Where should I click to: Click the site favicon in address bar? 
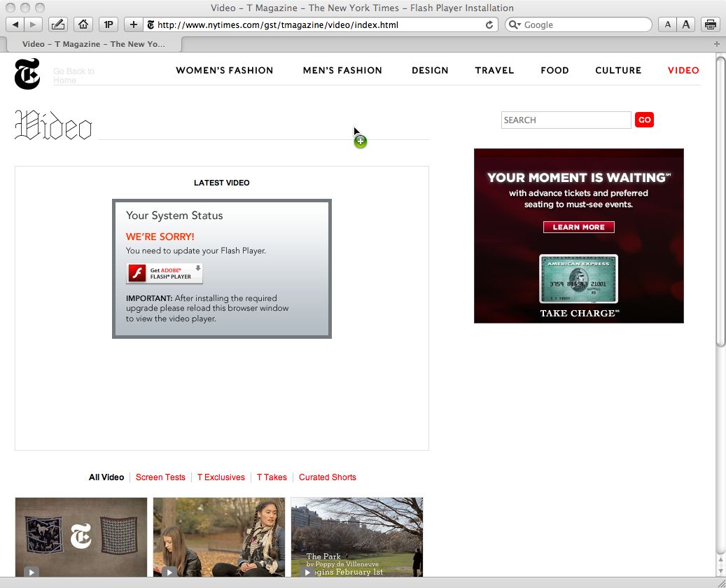click(151, 25)
